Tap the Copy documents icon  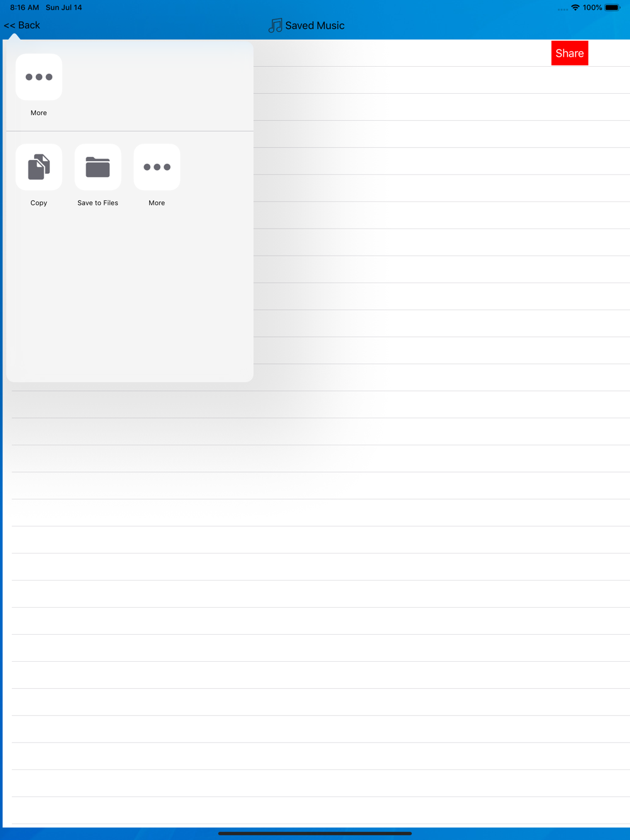tap(38, 167)
